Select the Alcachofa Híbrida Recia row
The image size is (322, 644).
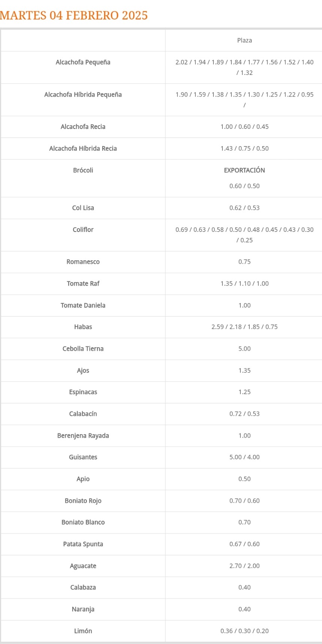click(x=161, y=148)
